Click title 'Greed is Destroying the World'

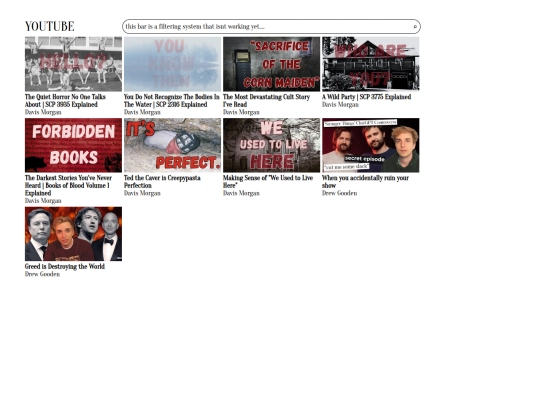pos(65,267)
